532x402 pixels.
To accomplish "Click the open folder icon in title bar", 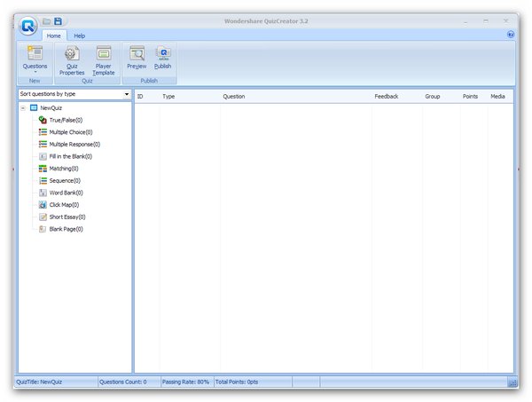I will [47, 20].
